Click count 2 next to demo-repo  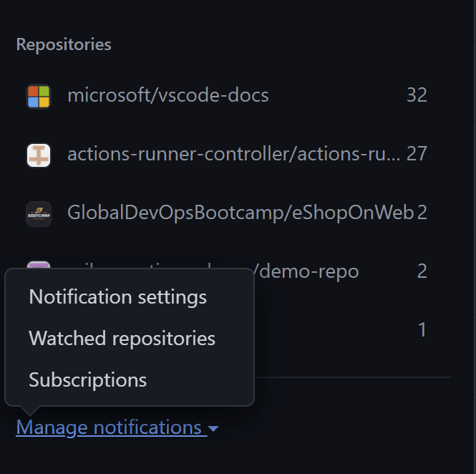(422, 271)
